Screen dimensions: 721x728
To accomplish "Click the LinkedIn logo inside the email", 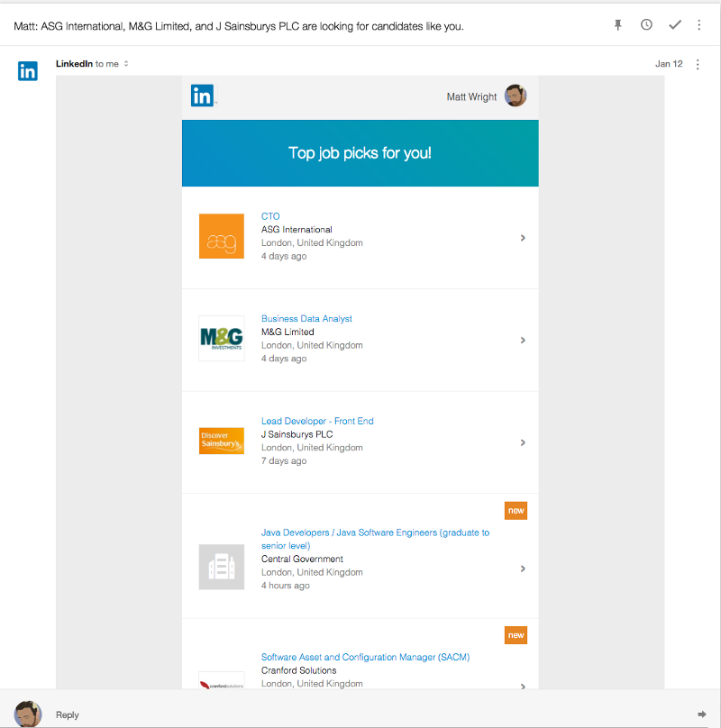I will coord(203,96).
